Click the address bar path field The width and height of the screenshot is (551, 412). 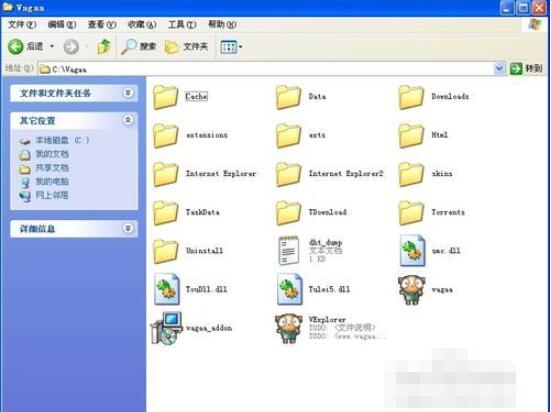[x=266, y=69]
